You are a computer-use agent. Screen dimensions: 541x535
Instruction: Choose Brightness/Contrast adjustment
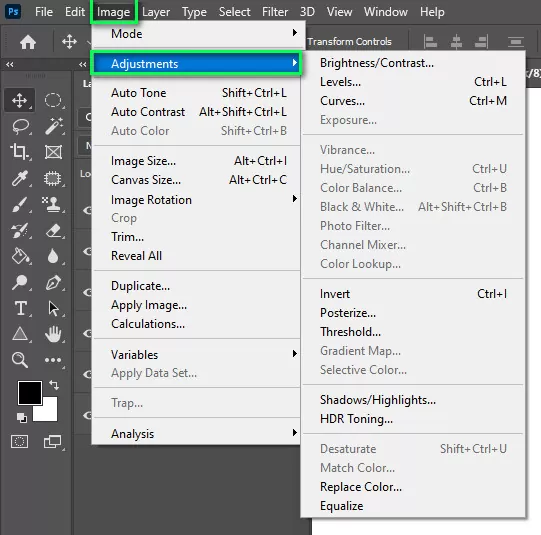click(413, 63)
